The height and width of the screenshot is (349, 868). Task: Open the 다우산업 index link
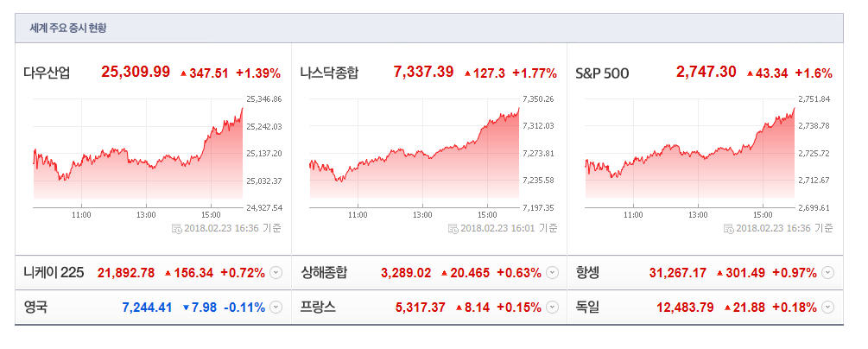[47, 73]
